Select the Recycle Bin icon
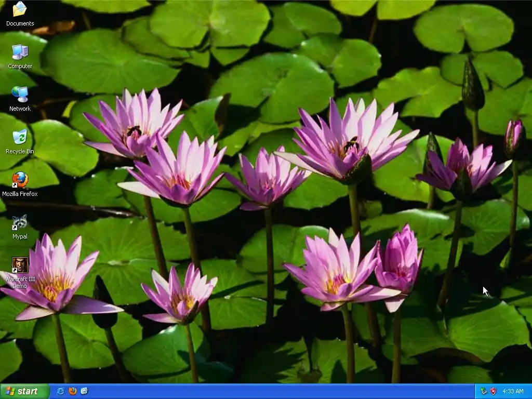Screen dimensions: 532x399 click(x=20, y=137)
